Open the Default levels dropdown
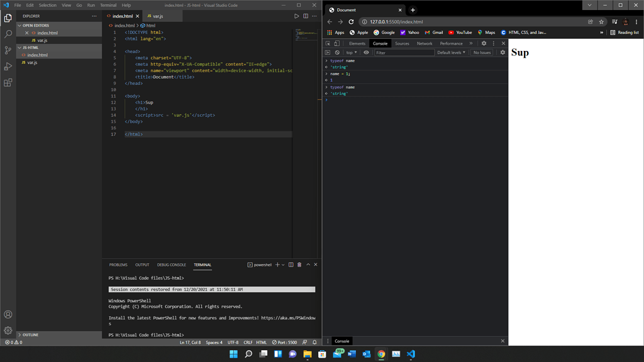The image size is (644, 362). (x=450, y=52)
